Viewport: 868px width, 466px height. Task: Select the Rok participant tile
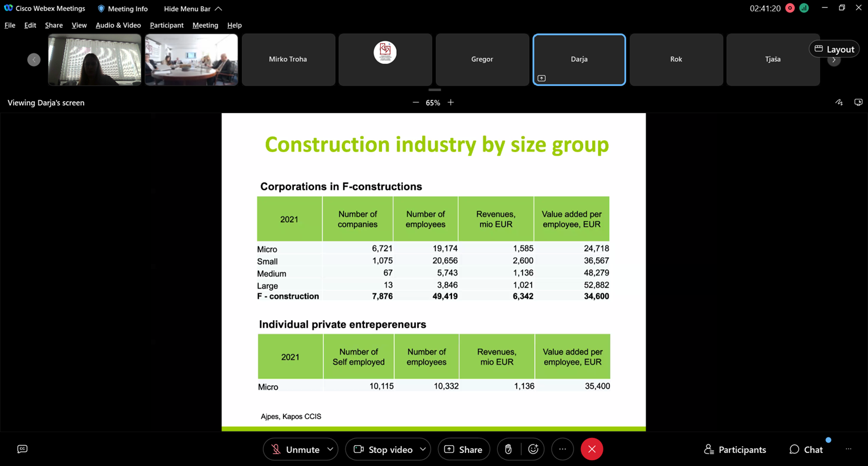(x=676, y=59)
